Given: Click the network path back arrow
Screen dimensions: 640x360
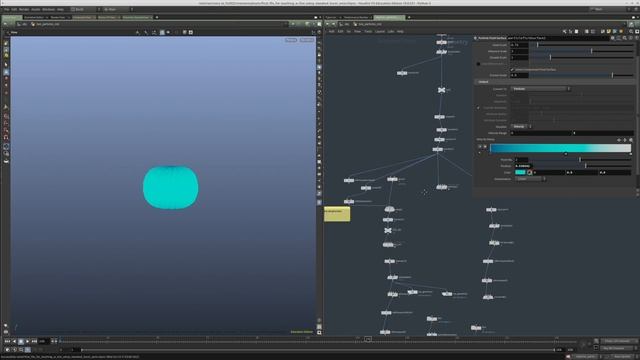Looking at the screenshot, I should 328,24.
